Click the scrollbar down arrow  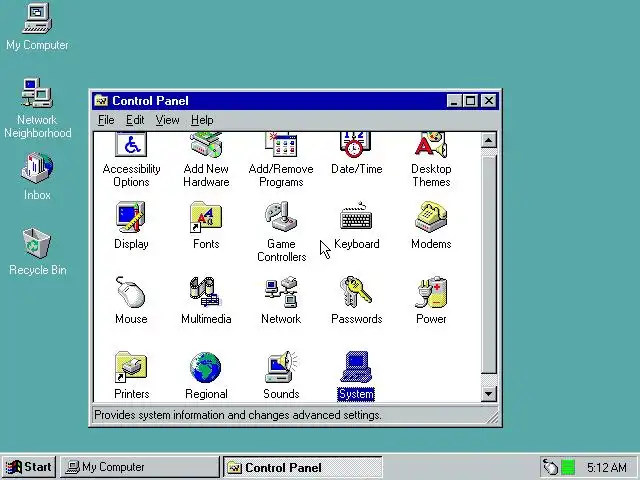click(489, 394)
